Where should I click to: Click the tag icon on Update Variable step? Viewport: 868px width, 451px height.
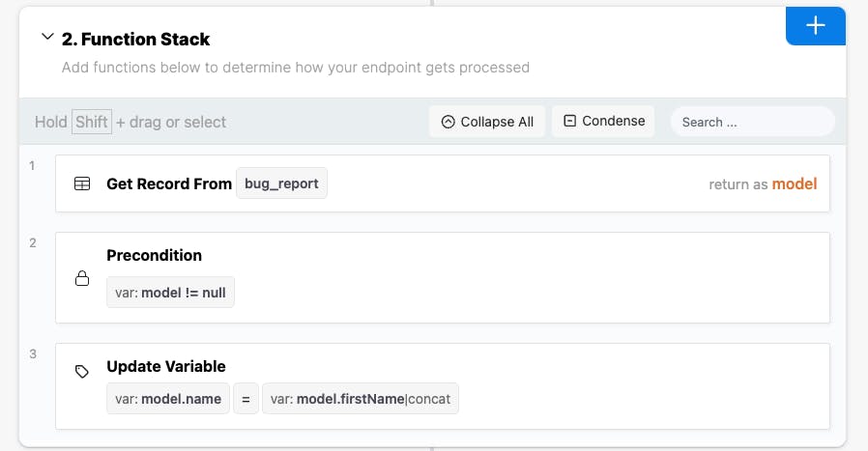point(82,371)
